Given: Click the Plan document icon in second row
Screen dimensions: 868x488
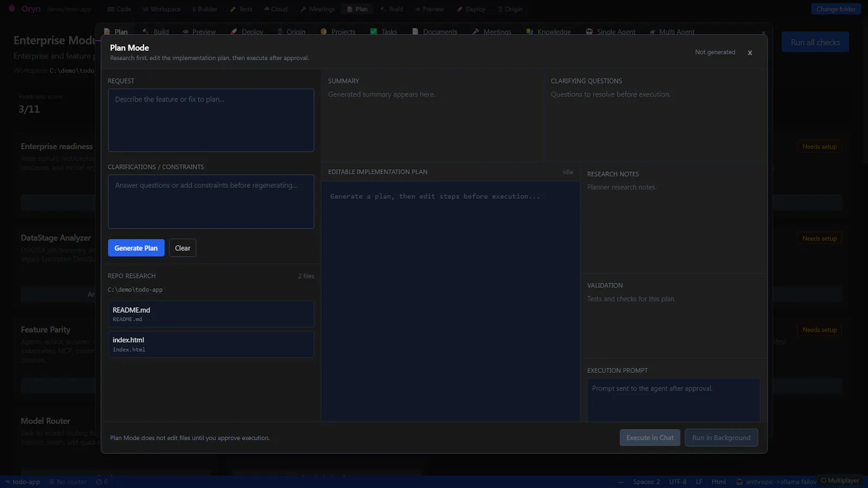Looking at the screenshot, I should pos(107,31).
